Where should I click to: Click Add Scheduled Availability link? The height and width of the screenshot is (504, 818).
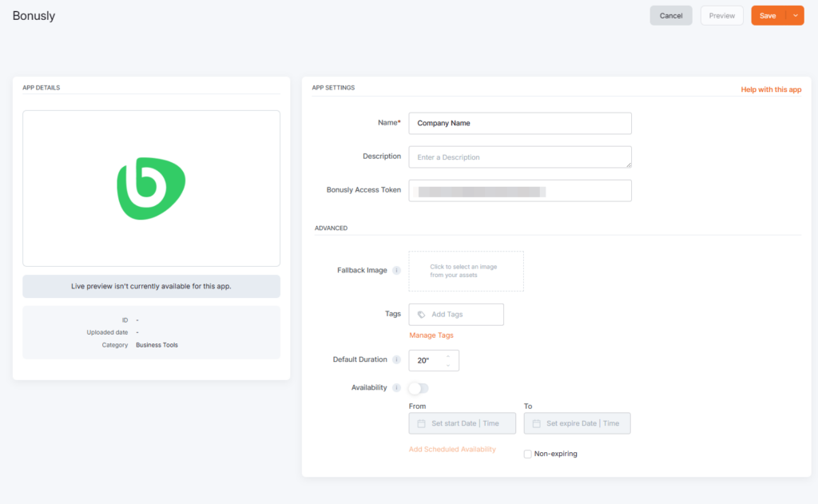(x=452, y=450)
